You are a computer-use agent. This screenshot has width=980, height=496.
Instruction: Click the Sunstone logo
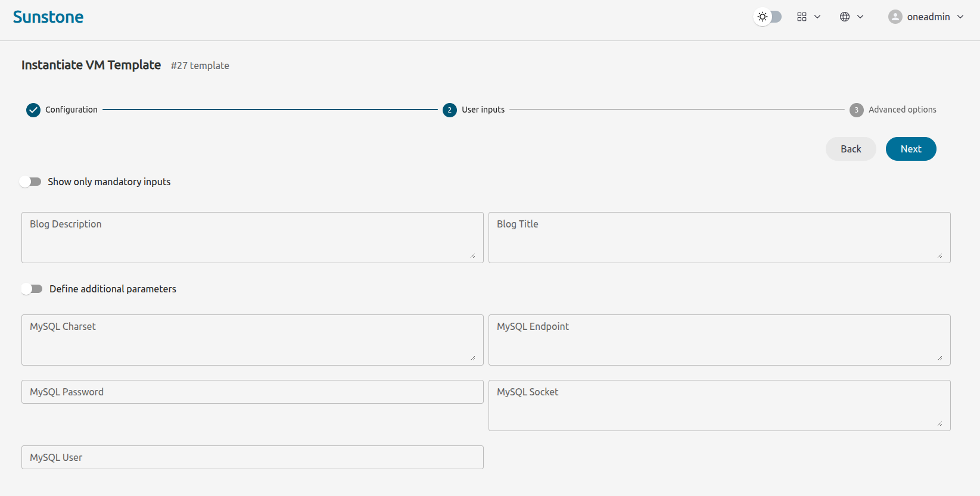(x=48, y=17)
